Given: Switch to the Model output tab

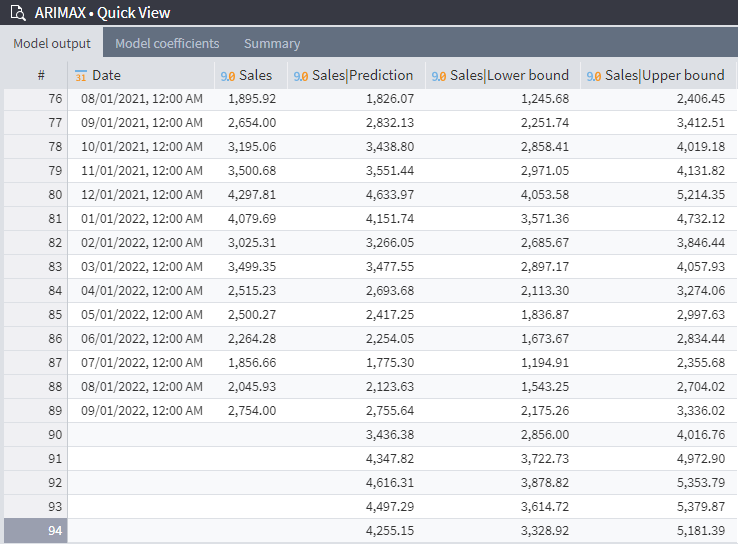Looking at the screenshot, I should pos(52,43).
